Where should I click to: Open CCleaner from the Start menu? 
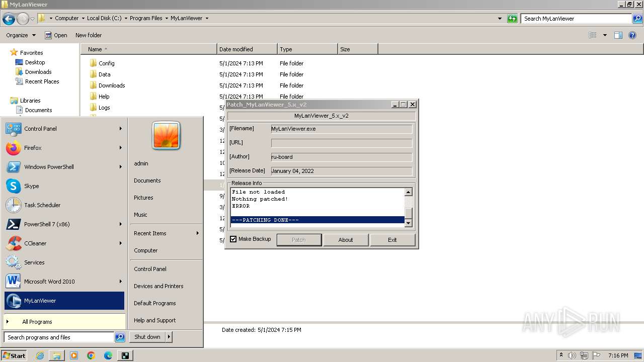coord(64,243)
